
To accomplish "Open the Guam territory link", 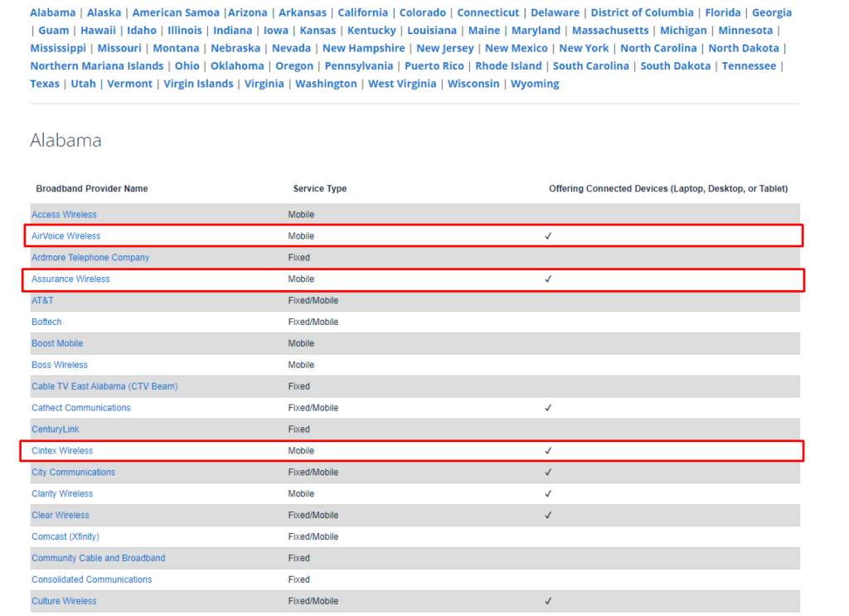I will tap(54, 31).
